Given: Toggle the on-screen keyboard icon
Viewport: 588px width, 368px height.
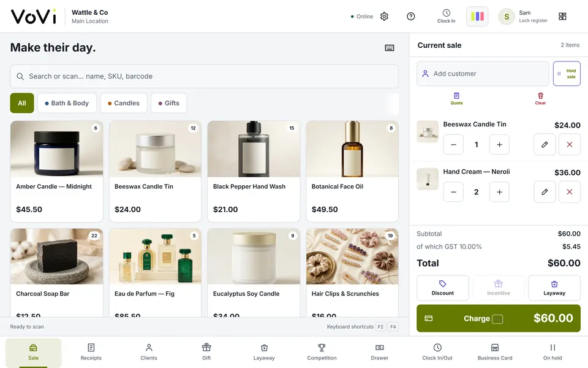Looking at the screenshot, I should tap(390, 48).
